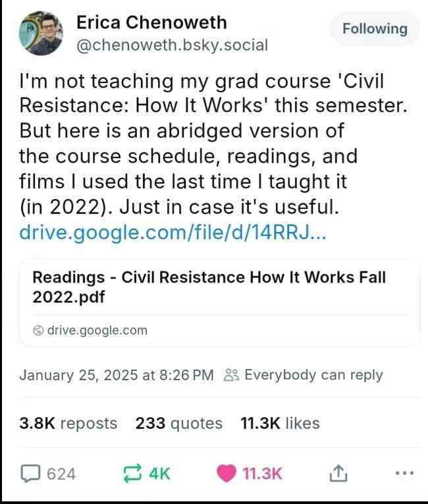The height and width of the screenshot is (504, 428).
Task: Click the share upload icon
Action: (x=336, y=473)
